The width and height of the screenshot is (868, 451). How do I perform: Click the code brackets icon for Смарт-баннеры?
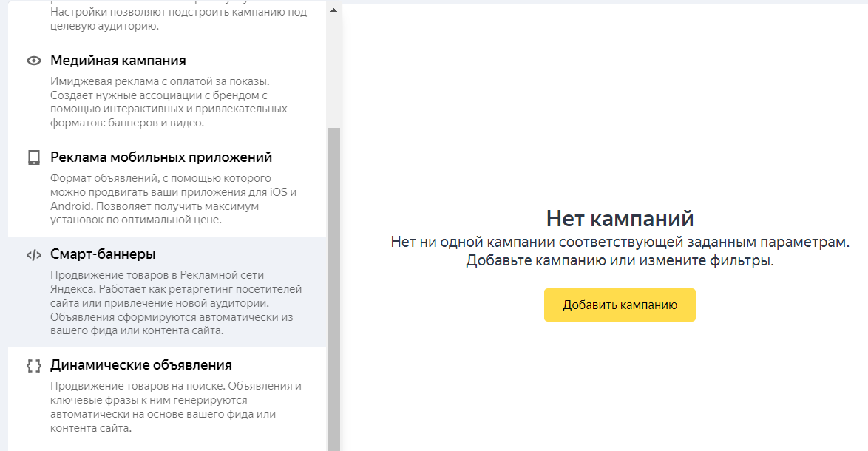tap(33, 255)
